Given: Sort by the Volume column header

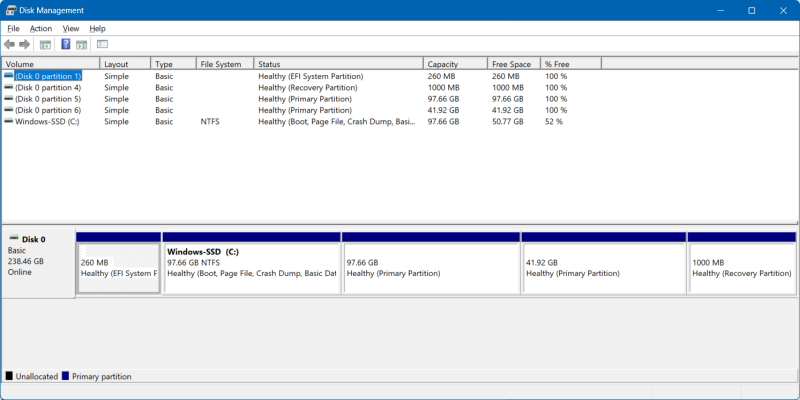Looking at the screenshot, I should [x=51, y=64].
